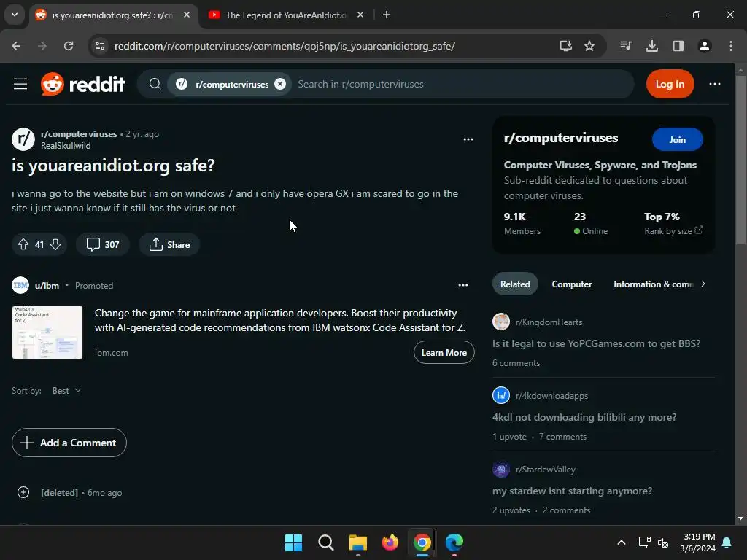Click Learn More on the IBM ad

click(444, 353)
